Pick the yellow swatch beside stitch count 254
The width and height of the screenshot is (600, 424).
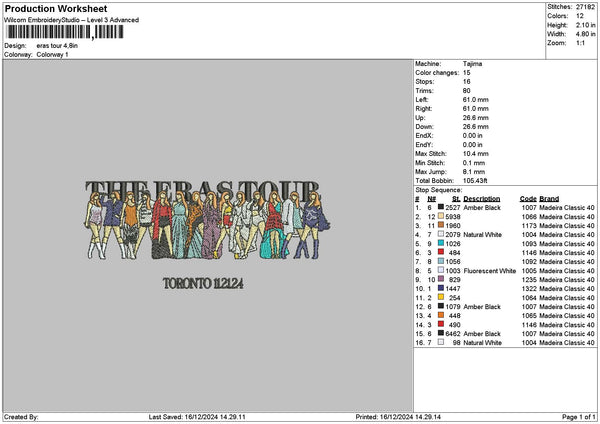point(441,297)
